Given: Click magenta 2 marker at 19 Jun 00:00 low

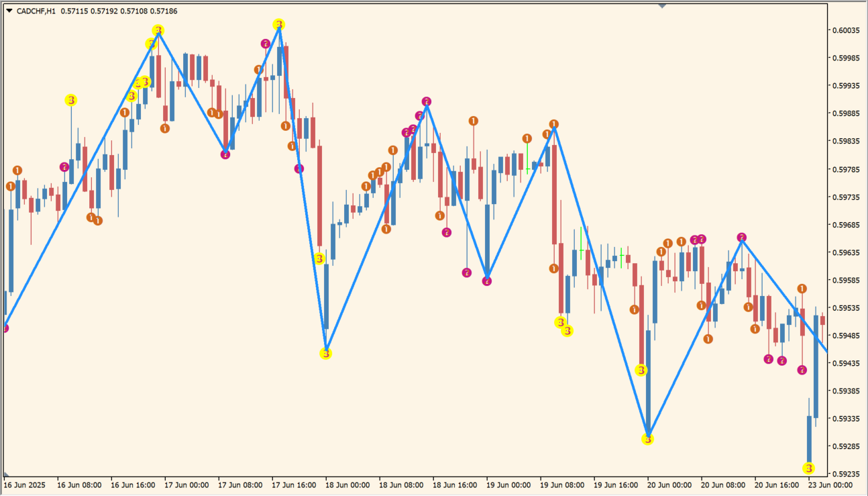Looking at the screenshot, I should tap(487, 281).
